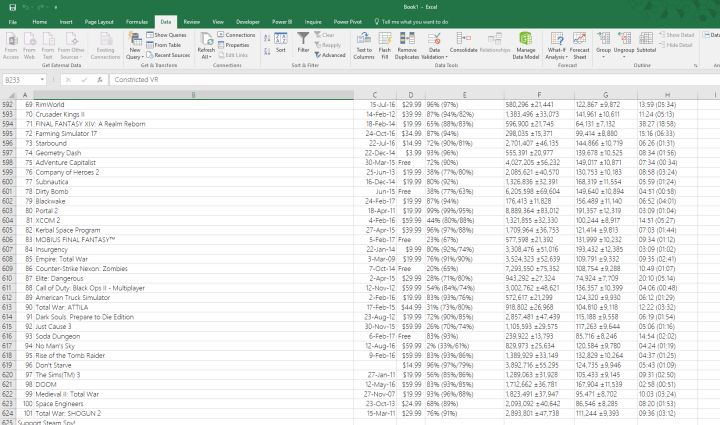This screenshot has width=720, height=425.
Task: Click From Access data import icon
Action: coord(11,46)
